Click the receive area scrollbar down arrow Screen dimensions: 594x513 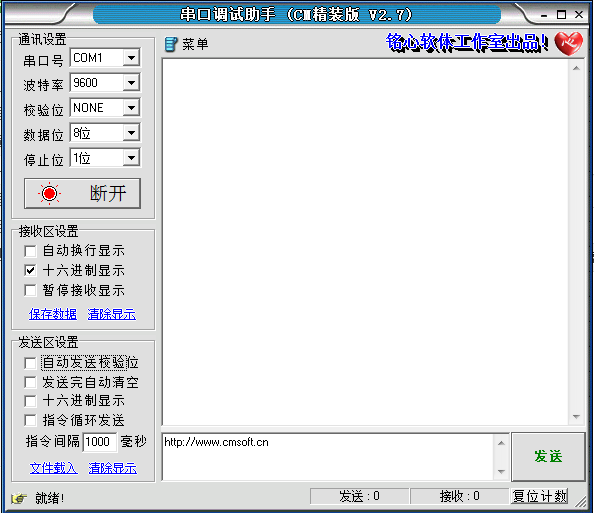576,417
